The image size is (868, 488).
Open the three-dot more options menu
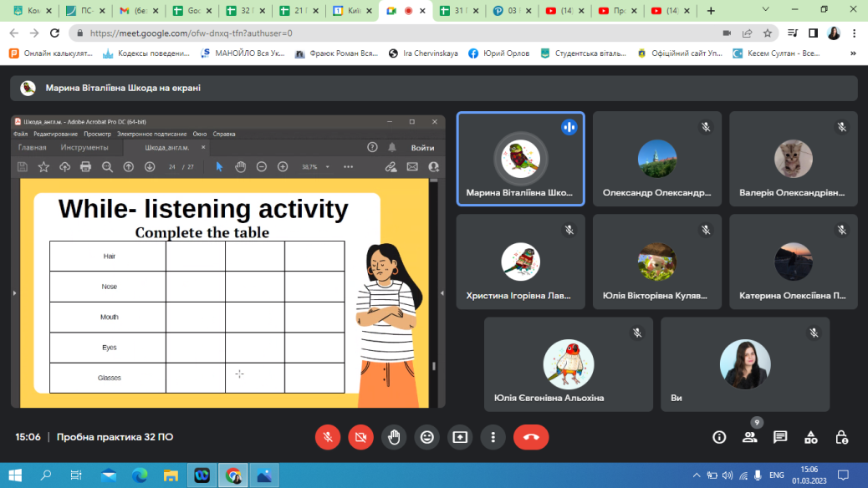(x=493, y=437)
